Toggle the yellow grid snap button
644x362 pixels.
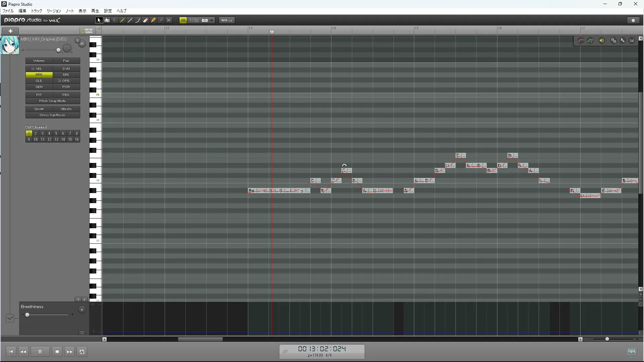(x=183, y=20)
